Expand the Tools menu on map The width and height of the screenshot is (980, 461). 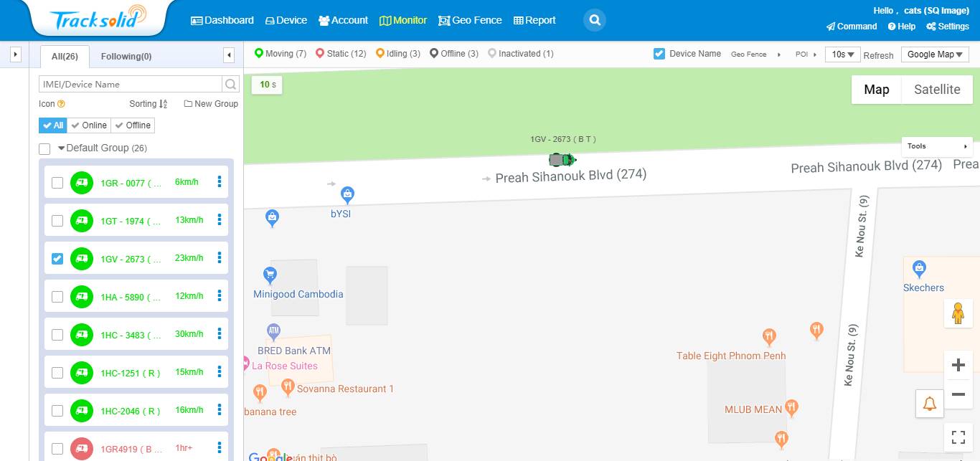[937, 146]
